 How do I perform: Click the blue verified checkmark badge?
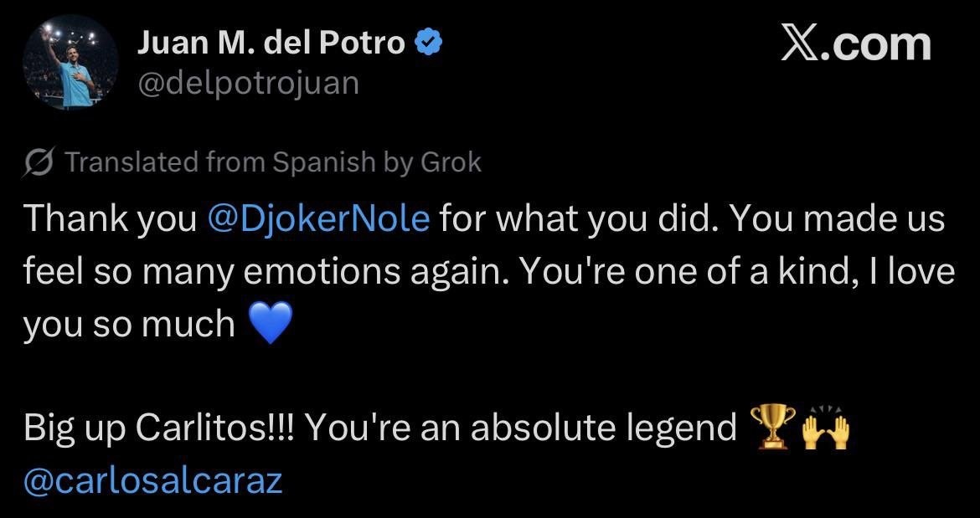pyautogui.click(x=431, y=43)
